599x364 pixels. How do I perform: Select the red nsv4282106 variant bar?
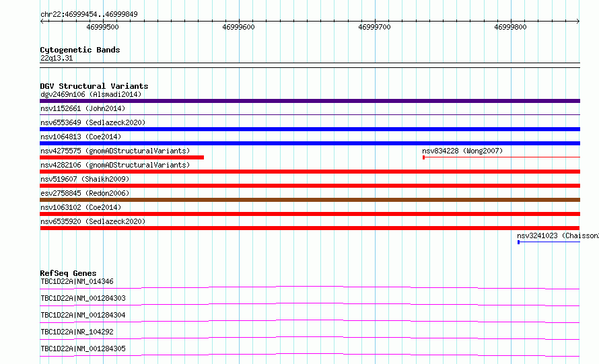310,172
